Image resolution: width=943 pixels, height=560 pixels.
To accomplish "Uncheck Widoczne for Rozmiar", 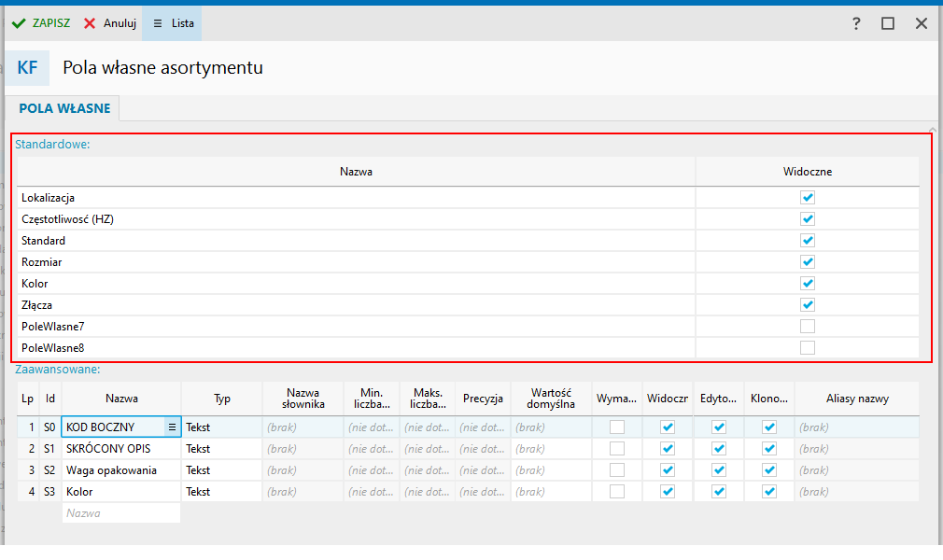I will pyautogui.click(x=807, y=261).
